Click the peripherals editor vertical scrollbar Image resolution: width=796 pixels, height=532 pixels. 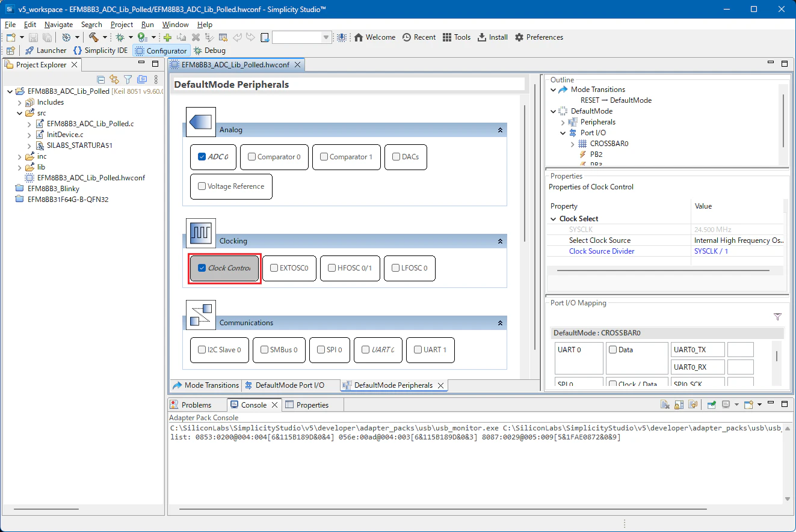(525, 173)
